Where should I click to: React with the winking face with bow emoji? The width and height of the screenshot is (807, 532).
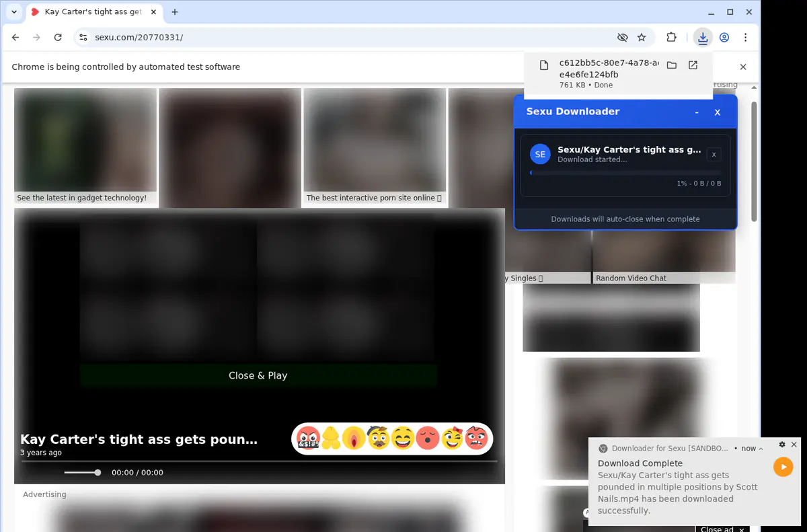453,439
